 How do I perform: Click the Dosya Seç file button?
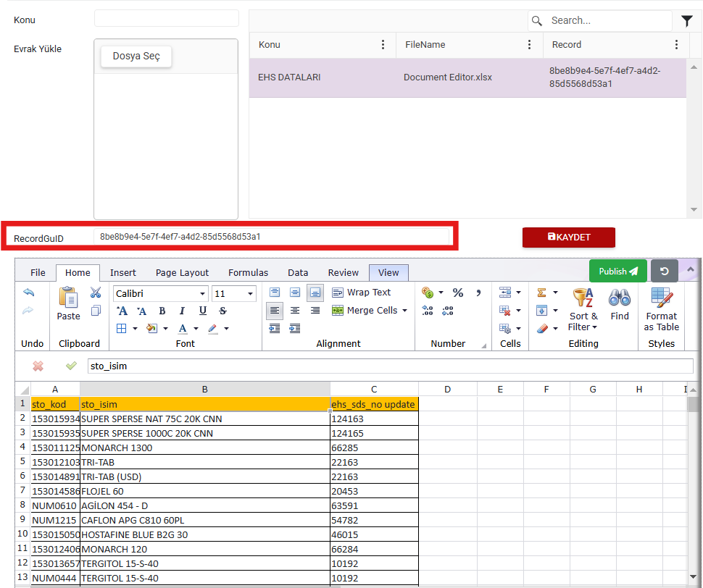click(x=136, y=56)
